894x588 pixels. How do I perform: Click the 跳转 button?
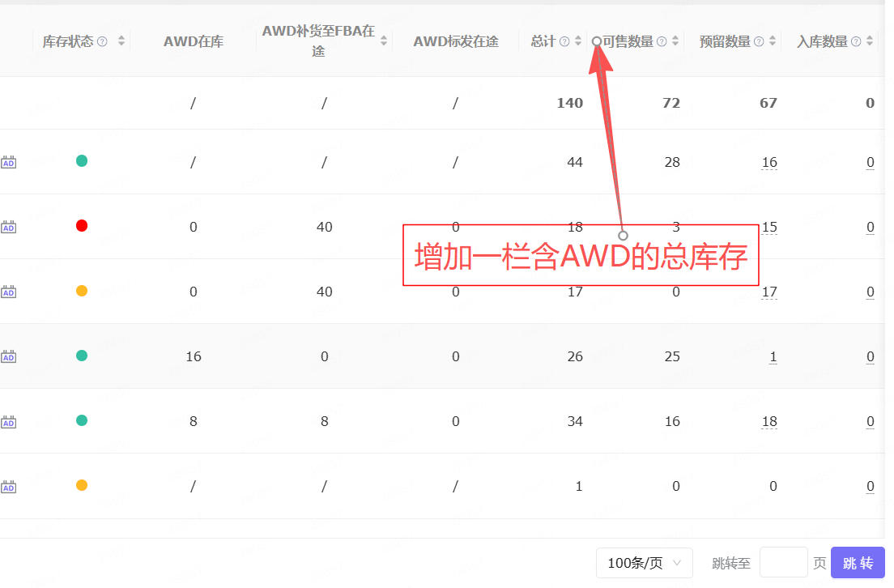858,563
